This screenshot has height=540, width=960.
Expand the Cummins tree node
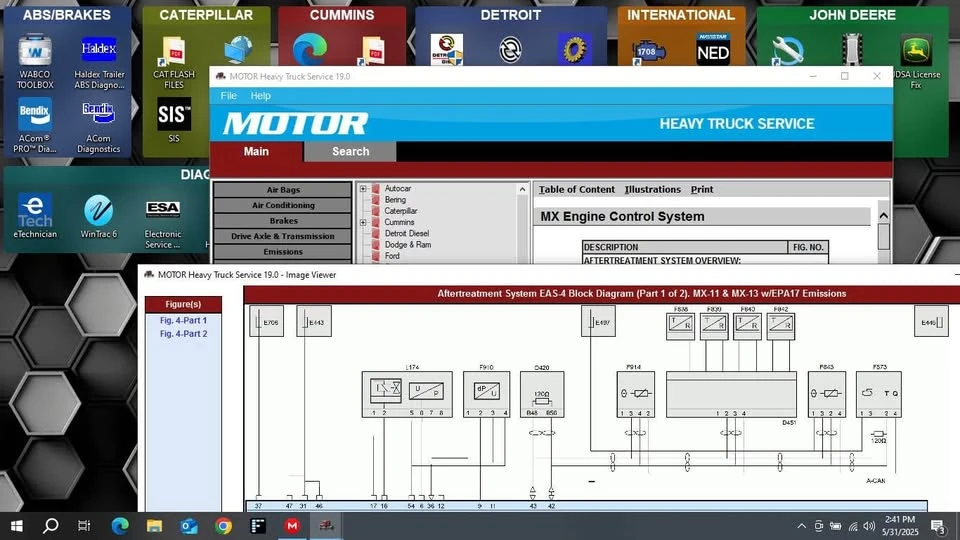(x=363, y=222)
